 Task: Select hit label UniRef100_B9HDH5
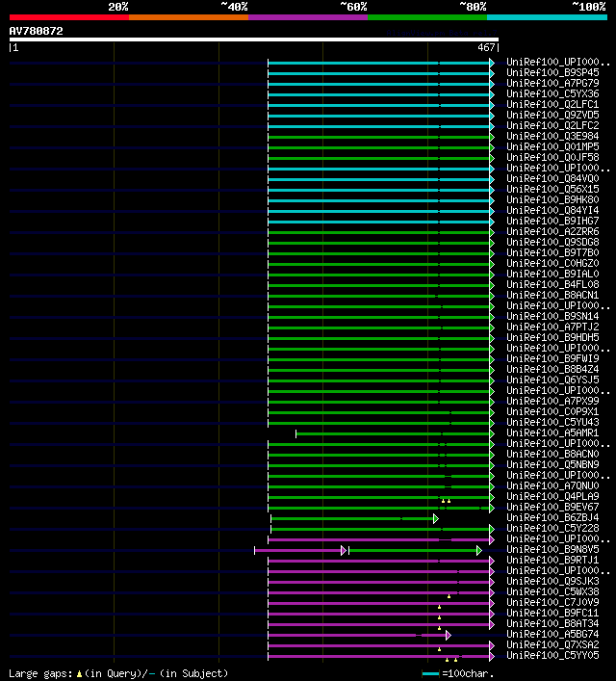point(552,337)
